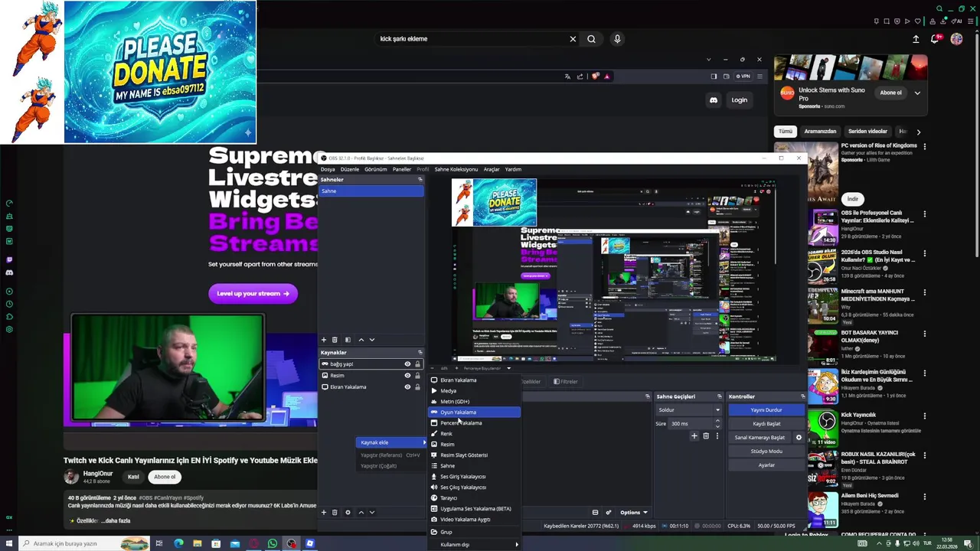Add a transition with the plus icon
The width and height of the screenshot is (980, 551).
[x=694, y=436]
